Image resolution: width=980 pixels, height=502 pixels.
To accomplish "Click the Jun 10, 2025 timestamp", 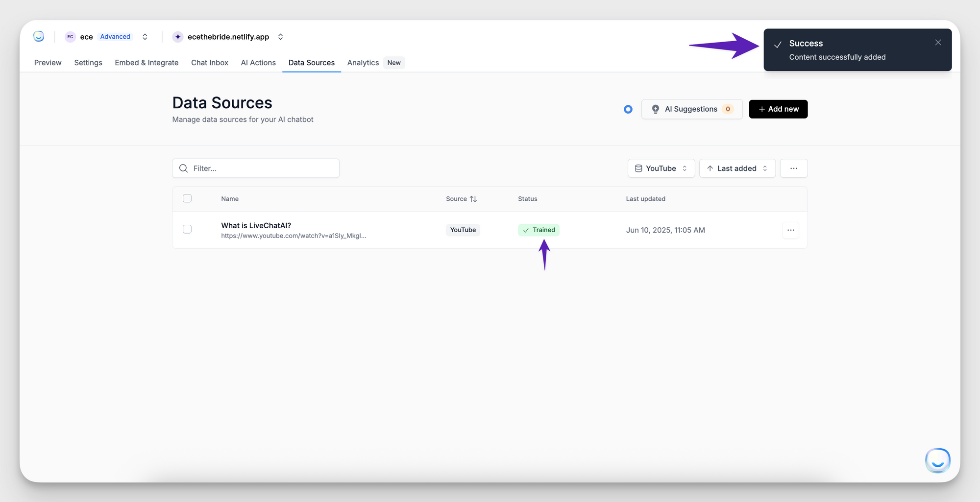I will pos(665,230).
